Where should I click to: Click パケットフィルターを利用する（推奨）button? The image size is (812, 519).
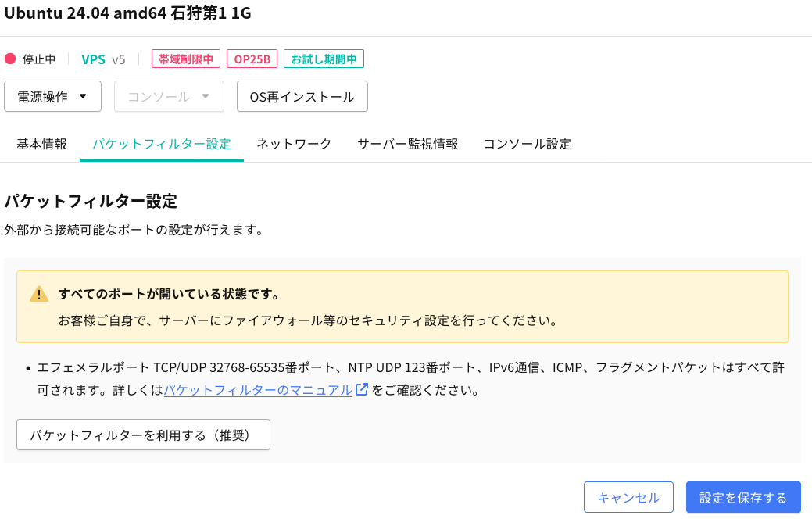click(143, 435)
